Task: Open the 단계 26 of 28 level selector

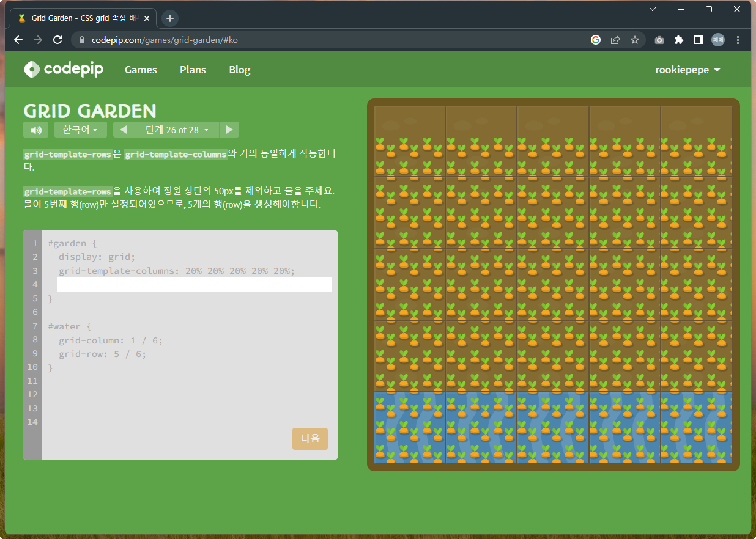Action: [176, 130]
